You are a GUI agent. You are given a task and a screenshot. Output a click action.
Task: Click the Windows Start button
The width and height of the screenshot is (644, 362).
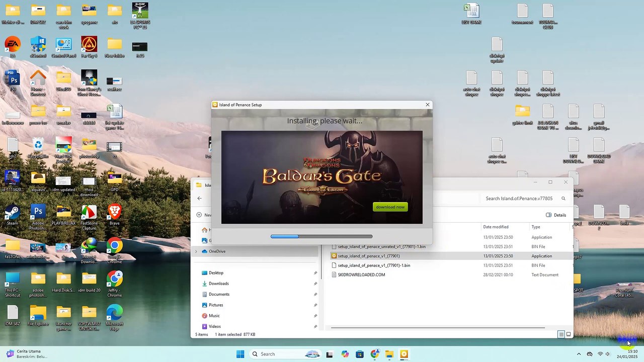(240, 354)
